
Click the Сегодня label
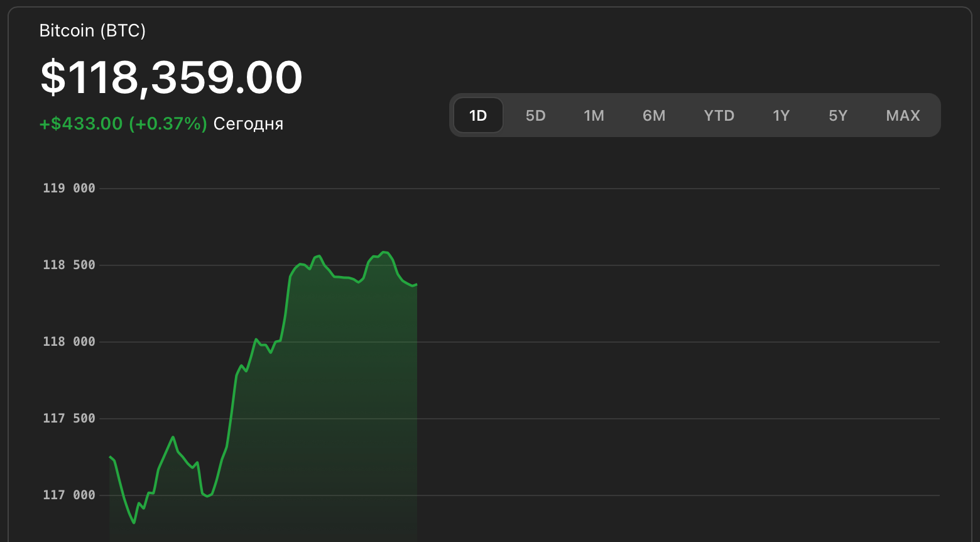coord(248,123)
